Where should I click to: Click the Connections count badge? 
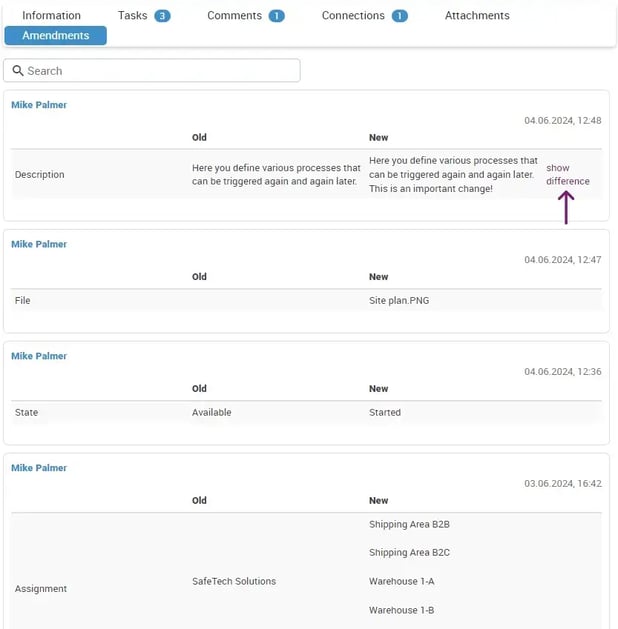pos(399,16)
